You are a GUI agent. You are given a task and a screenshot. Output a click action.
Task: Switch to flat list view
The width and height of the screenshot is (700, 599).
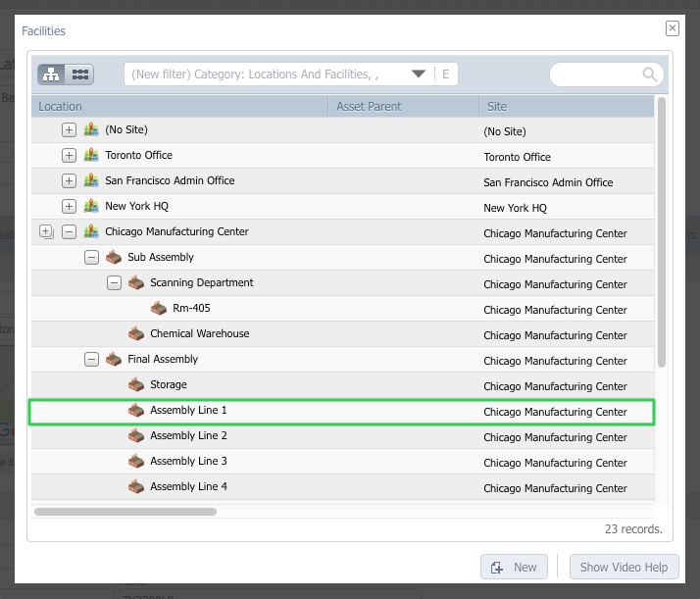[x=79, y=75]
